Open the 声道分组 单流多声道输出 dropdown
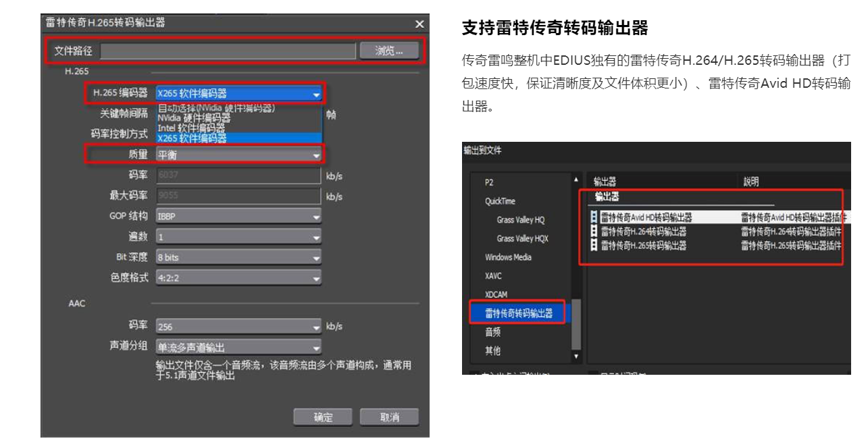Viewport: 868px width, 445px height. pos(238,346)
